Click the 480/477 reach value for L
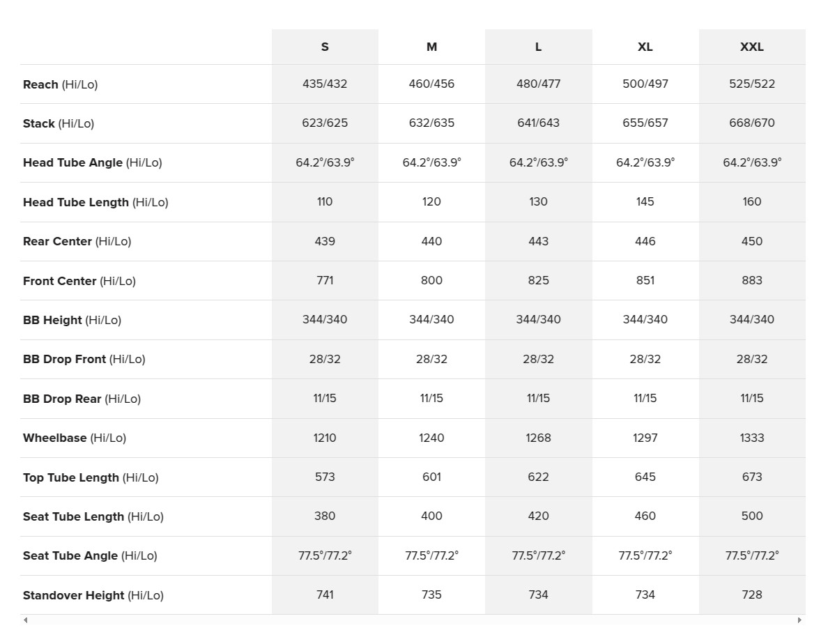 [x=538, y=84]
